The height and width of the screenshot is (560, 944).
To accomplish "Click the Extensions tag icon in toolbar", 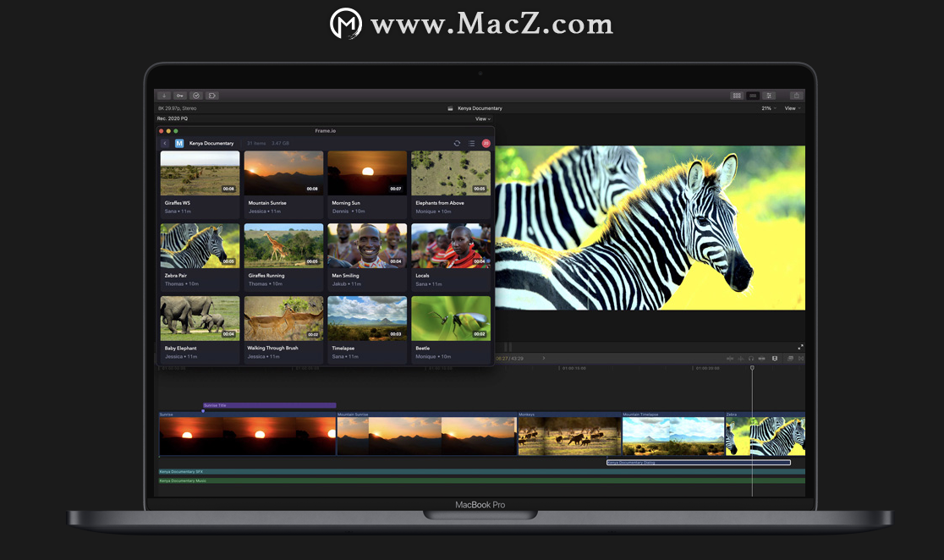I will 212,96.
